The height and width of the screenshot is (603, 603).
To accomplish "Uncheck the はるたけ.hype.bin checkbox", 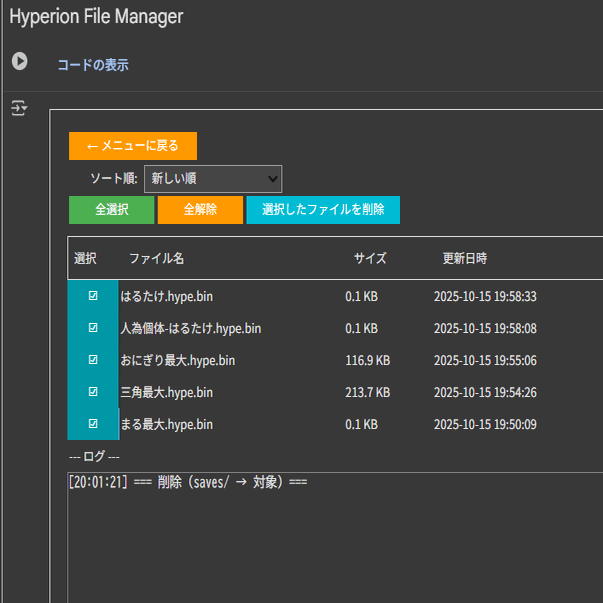I will [x=93, y=296].
